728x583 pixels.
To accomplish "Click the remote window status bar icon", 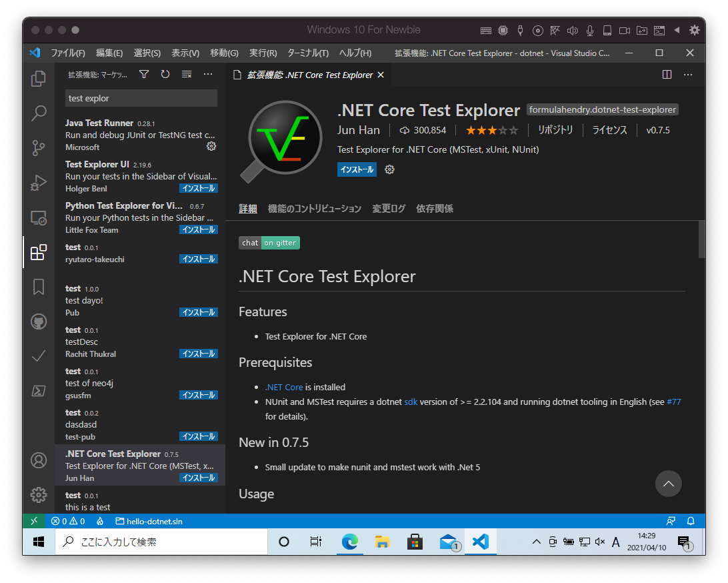I will 34,521.
